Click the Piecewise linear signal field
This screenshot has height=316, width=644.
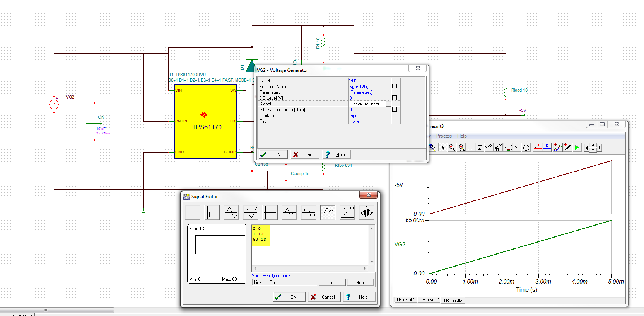(367, 104)
